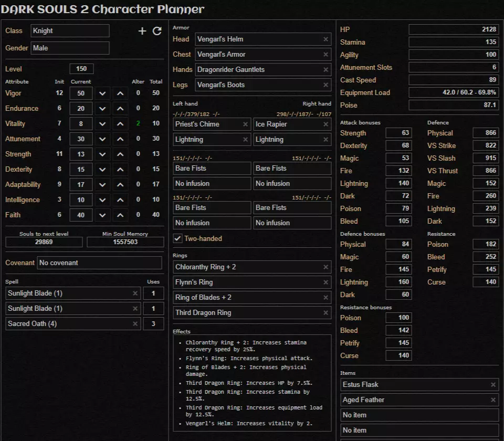Remove the Sacred Oath spell
The width and height of the screenshot is (504, 441).
(135, 324)
